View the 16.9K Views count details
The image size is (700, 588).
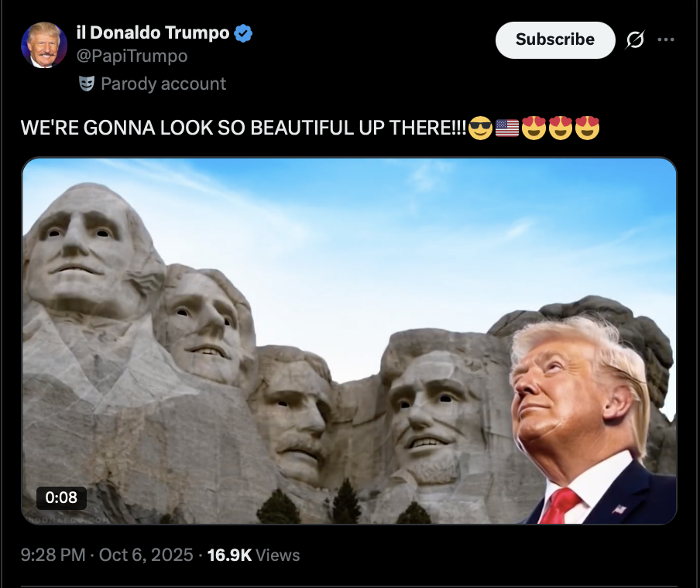(253, 555)
